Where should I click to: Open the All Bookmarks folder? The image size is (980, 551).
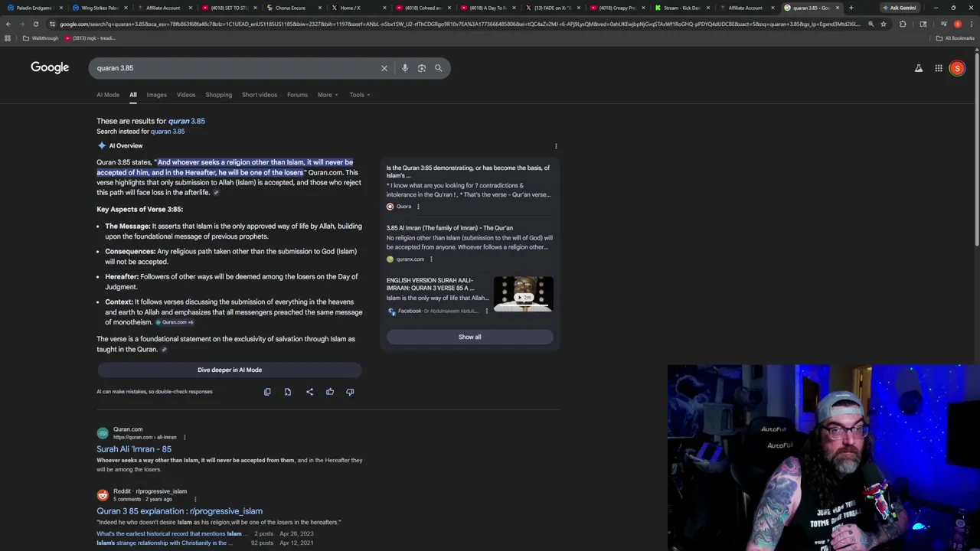tap(955, 38)
